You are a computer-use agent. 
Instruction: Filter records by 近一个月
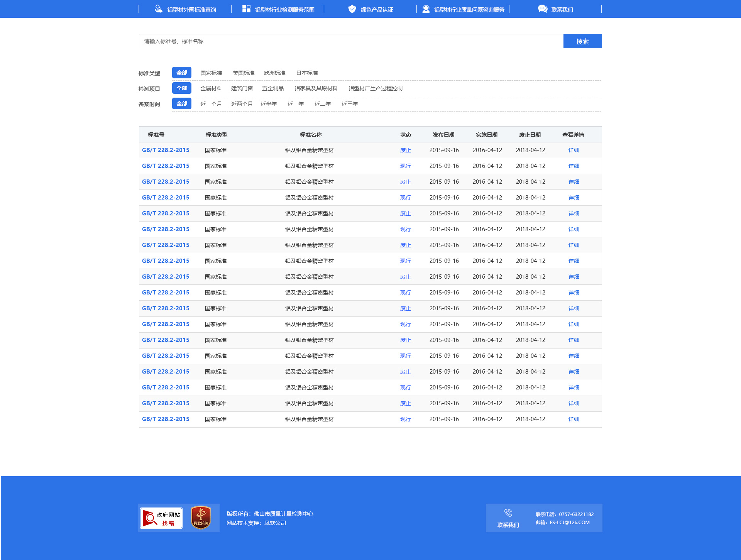(211, 104)
